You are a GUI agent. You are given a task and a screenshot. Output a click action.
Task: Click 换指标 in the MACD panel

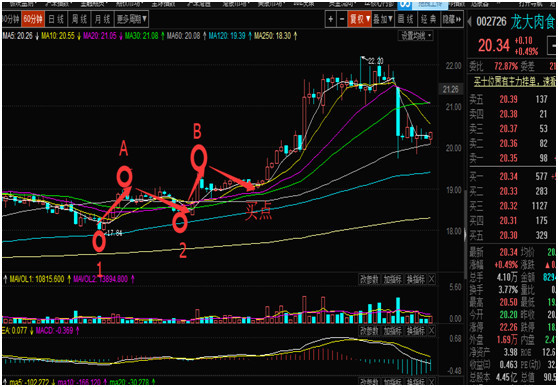pyautogui.click(x=415, y=331)
